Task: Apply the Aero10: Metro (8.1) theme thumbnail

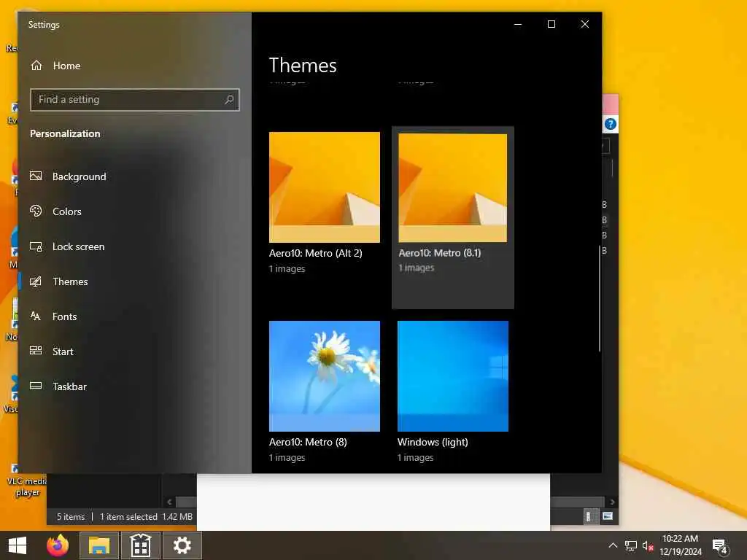Action: pyautogui.click(x=452, y=187)
